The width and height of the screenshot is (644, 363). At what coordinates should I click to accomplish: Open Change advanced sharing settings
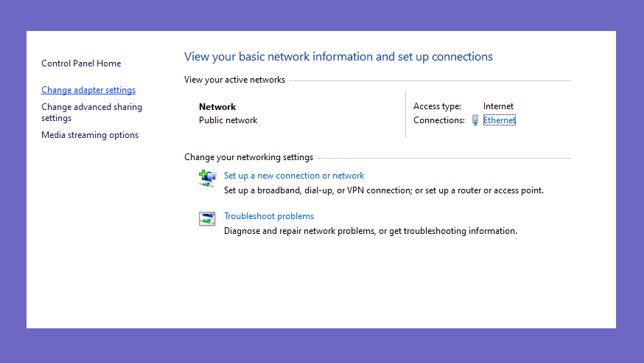pyautogui.click(x=91, y=112)
